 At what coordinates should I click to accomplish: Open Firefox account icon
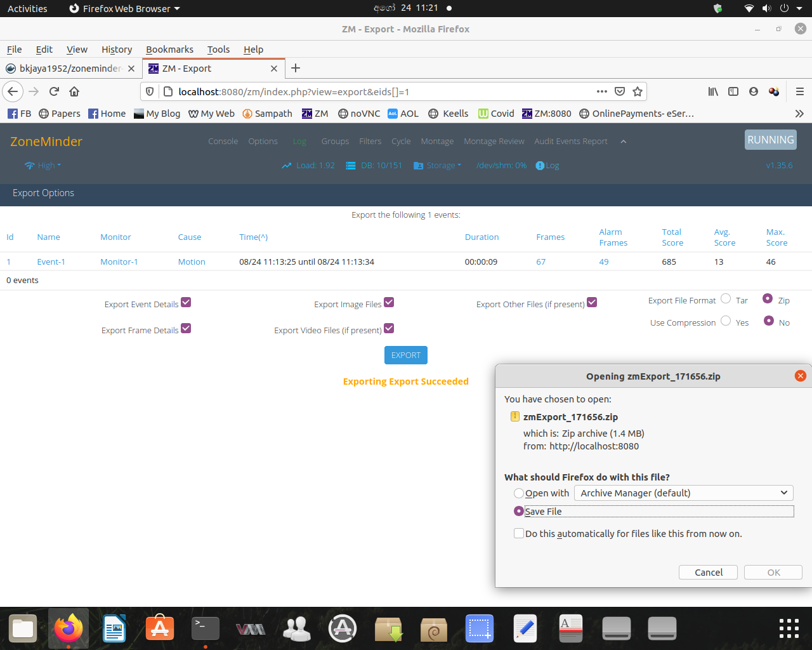point(754,91)
